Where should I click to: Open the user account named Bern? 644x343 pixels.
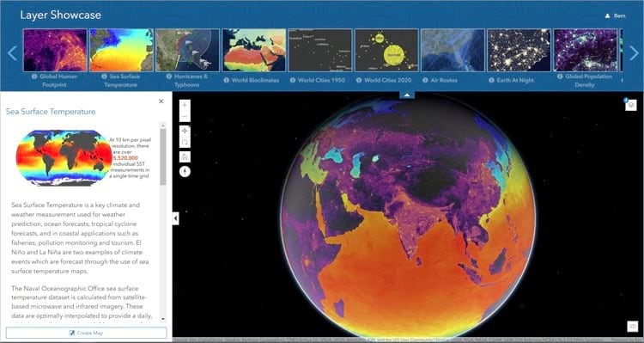[616, 15]
